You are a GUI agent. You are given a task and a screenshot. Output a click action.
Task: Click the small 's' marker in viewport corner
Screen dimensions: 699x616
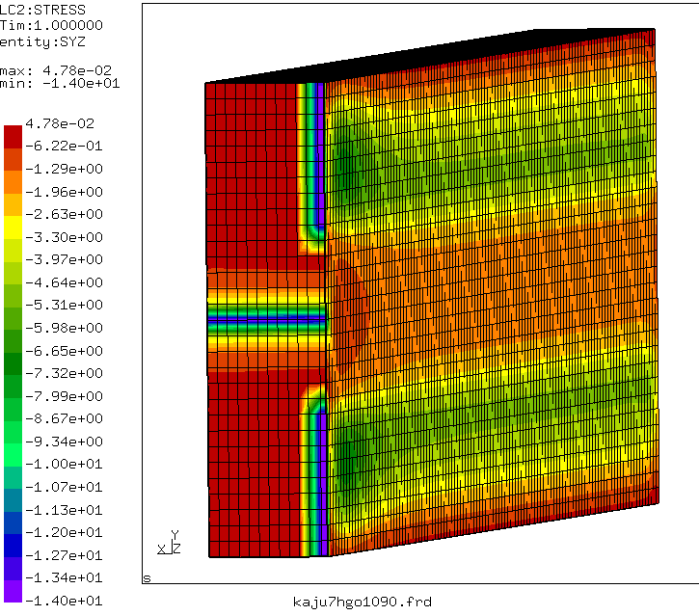[148, 578]
